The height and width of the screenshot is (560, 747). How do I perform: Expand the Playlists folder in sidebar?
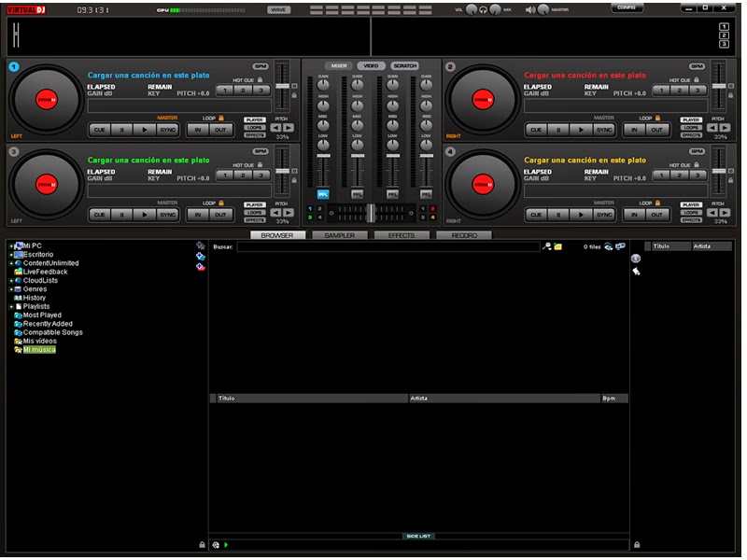tap(9, 306)
